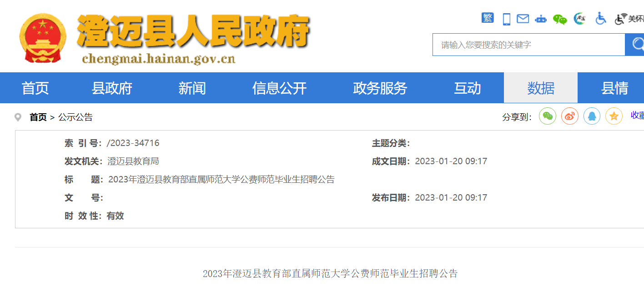Share to Weibo via red circle icon
The width and height of the screenshot is (644, 287).
pyautogui.click(x=570, y=116)
